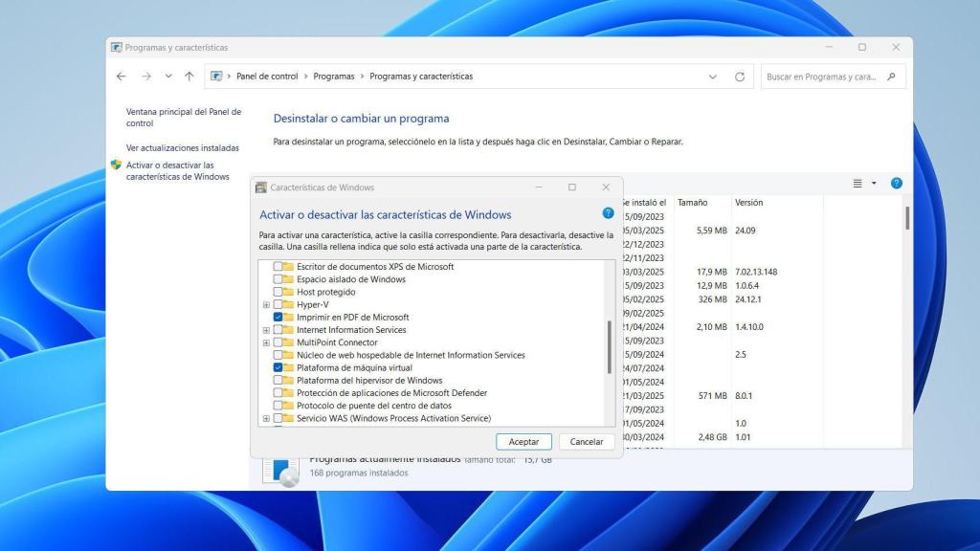Click features list vertical scrollbar thumb

[x=610, y=347]
